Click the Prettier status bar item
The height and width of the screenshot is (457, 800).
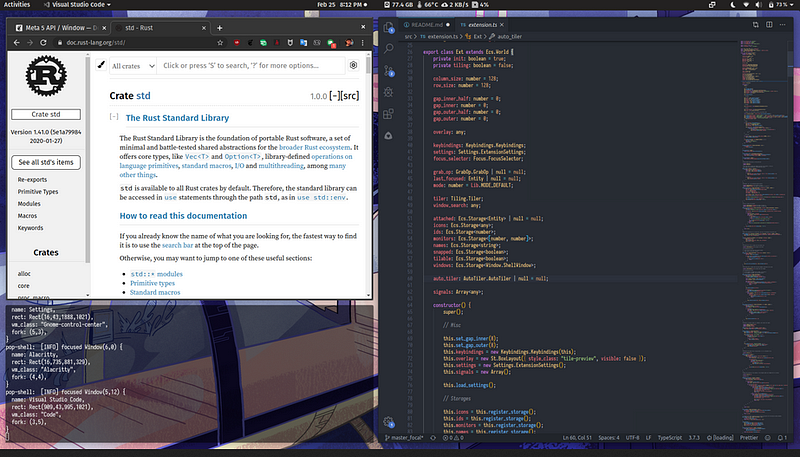748,438
